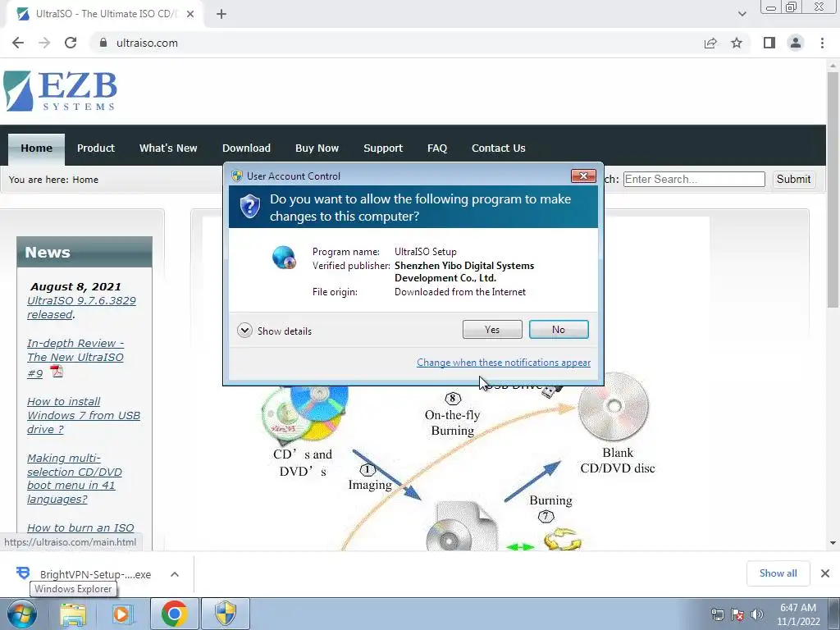Close the downloads bar
The image size is (840, 630).
[825, 573]
